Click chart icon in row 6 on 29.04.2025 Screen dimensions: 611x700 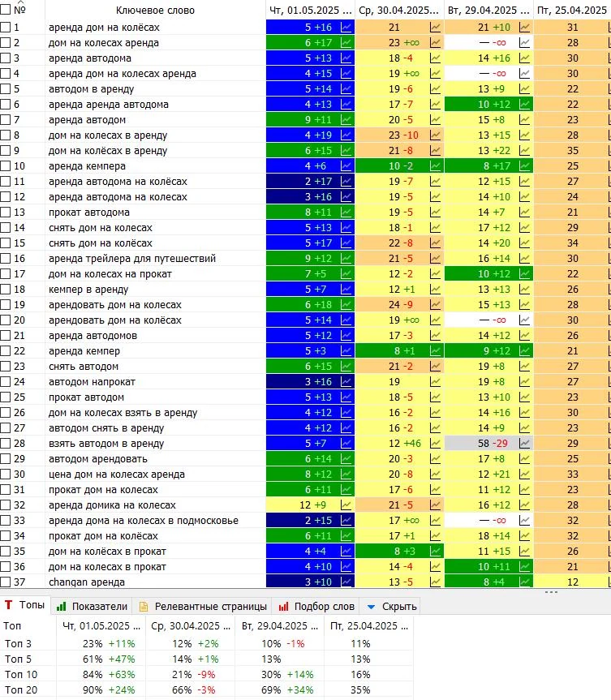(x=524, y=105)
